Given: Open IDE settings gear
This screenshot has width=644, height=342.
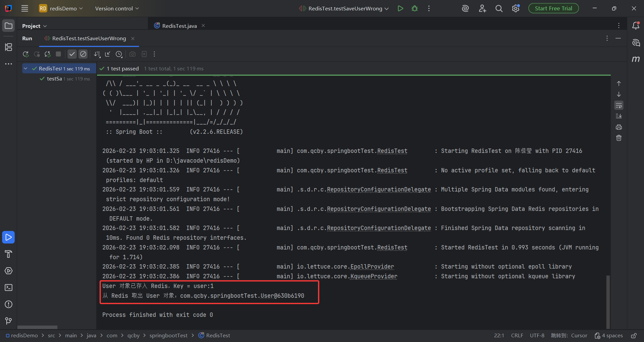Looking at the screenshot, I should [516, 8].
